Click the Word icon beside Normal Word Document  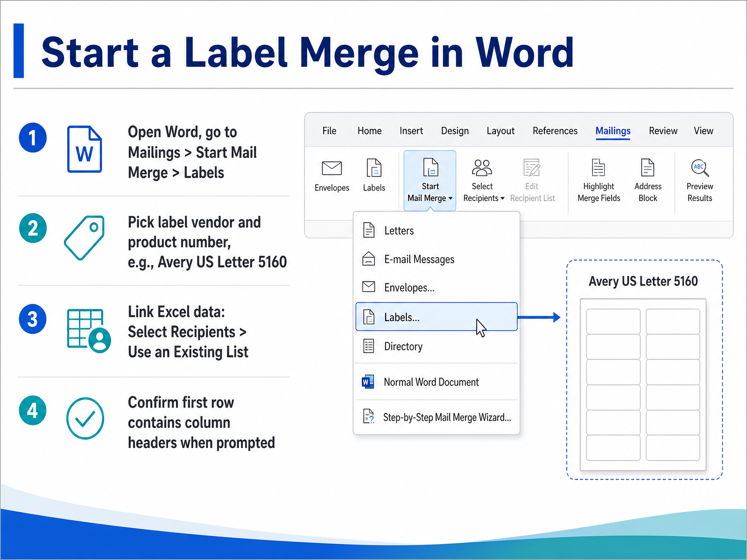[368, 382]
